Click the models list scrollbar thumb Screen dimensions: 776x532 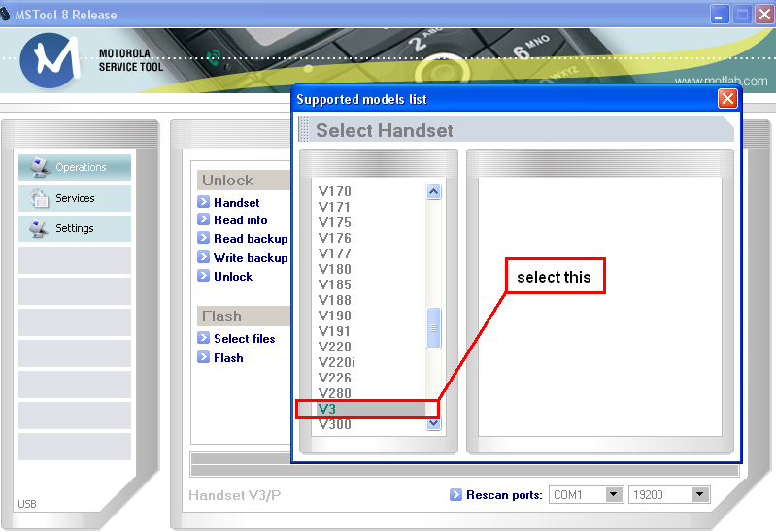pyautogui.click(x=433, y=328)
